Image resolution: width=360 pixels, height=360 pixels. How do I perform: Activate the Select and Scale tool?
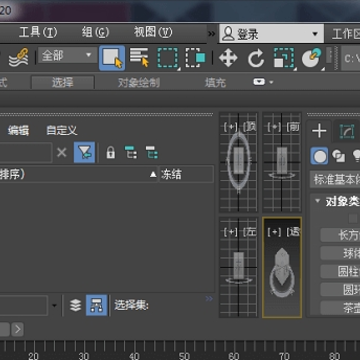tap(284, 58)
